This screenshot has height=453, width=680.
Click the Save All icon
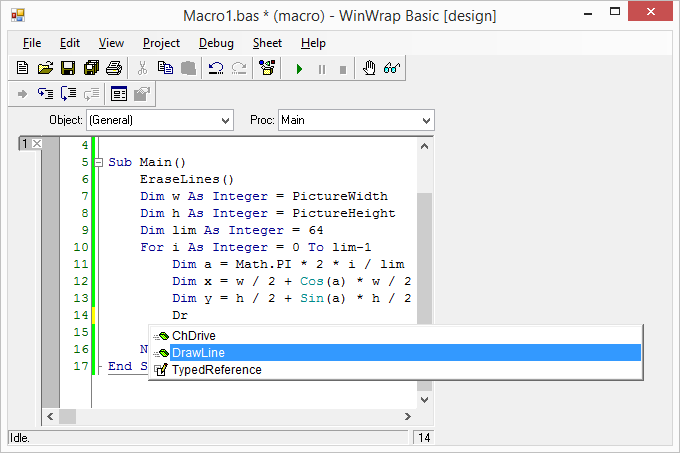[x=91, y=68]
